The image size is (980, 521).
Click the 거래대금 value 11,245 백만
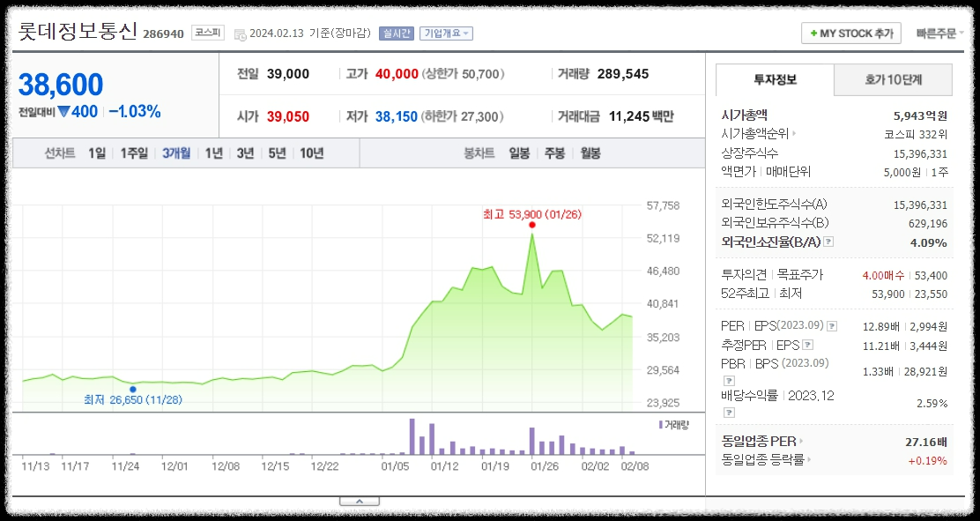pos(642,116)
